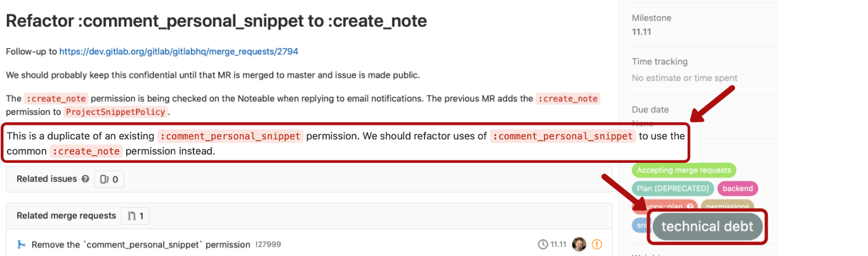Open the "Remove the comment_personal_snippet permission" merge request

tap(141, 245)
